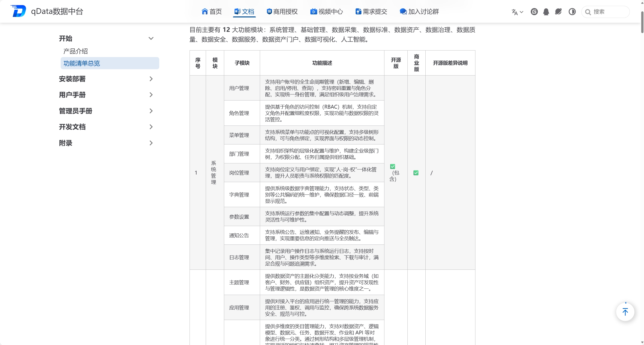Collapse the 开始 sidebar section
Screen dimensions: 644x345
tap(107, 39)
